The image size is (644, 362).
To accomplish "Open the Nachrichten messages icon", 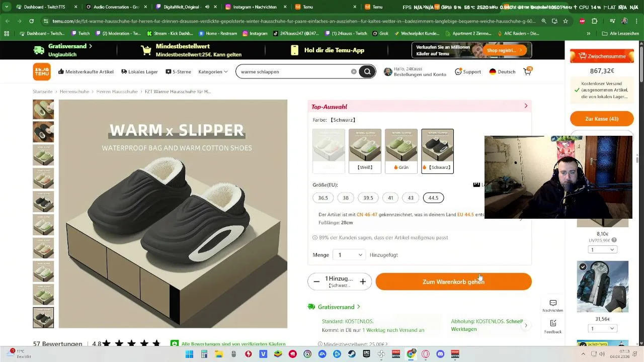I will [x=553, y=306].
